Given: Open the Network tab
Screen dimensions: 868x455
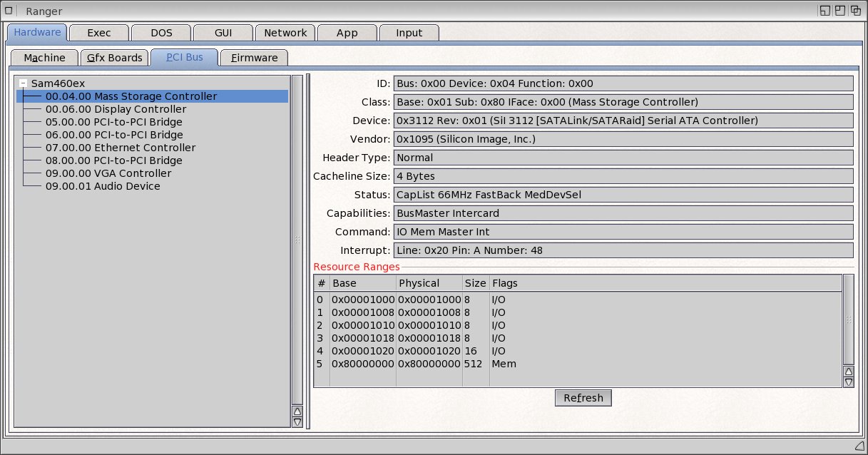Looking at the screenshot, I should point(285,33).
